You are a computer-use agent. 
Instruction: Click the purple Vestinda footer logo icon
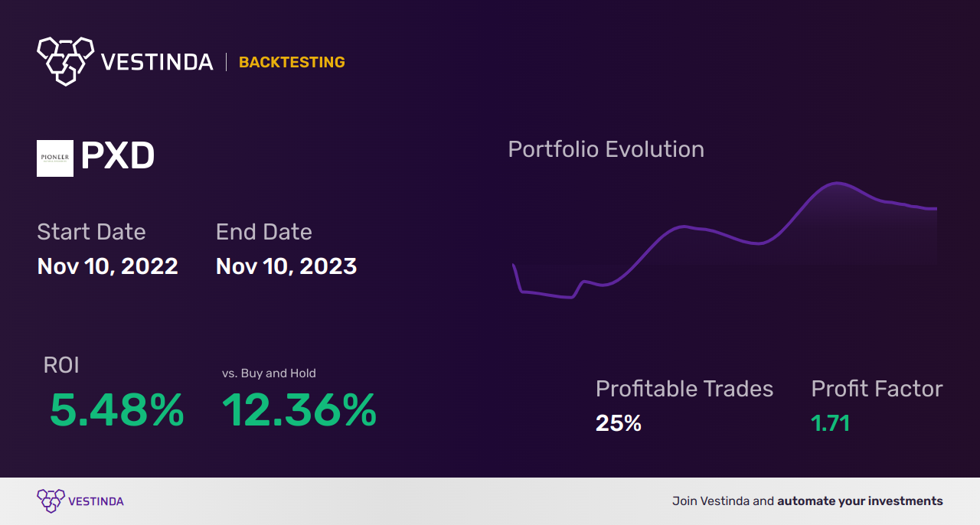51,501
